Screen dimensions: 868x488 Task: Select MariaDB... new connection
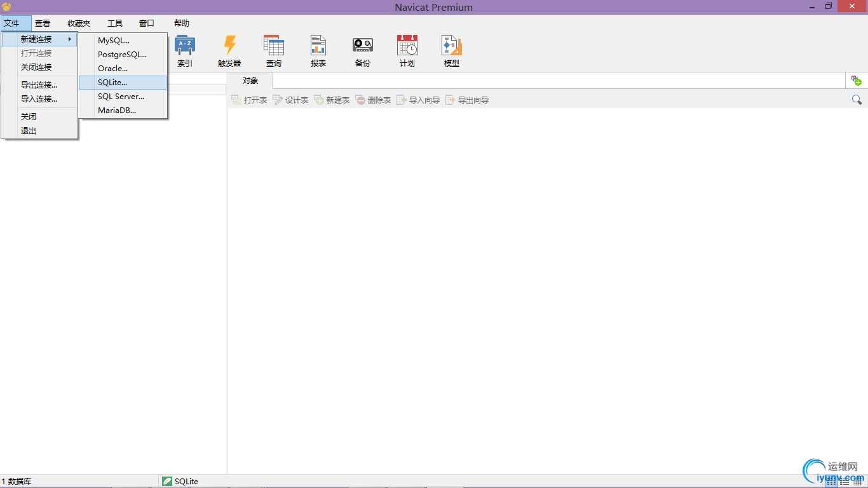pyautogui.click(x=123, y=111)
